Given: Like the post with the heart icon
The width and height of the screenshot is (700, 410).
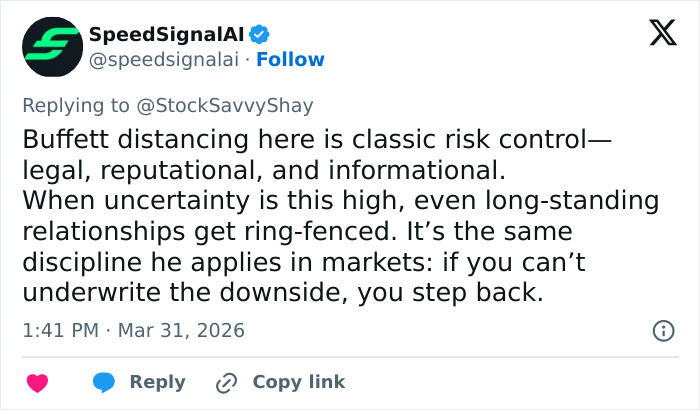Looking at the screenshot, I should pos(37,382).
